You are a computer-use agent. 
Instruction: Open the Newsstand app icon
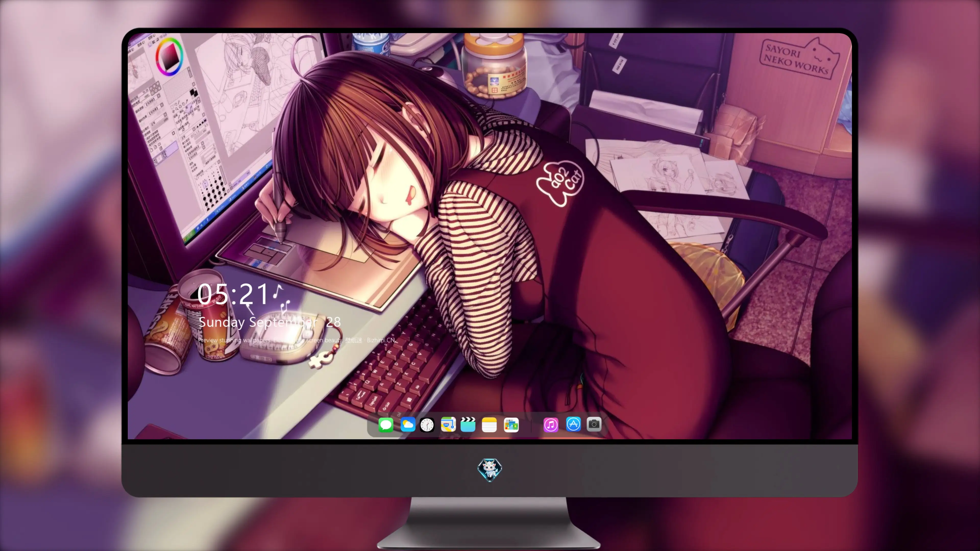tap(511, 424)
